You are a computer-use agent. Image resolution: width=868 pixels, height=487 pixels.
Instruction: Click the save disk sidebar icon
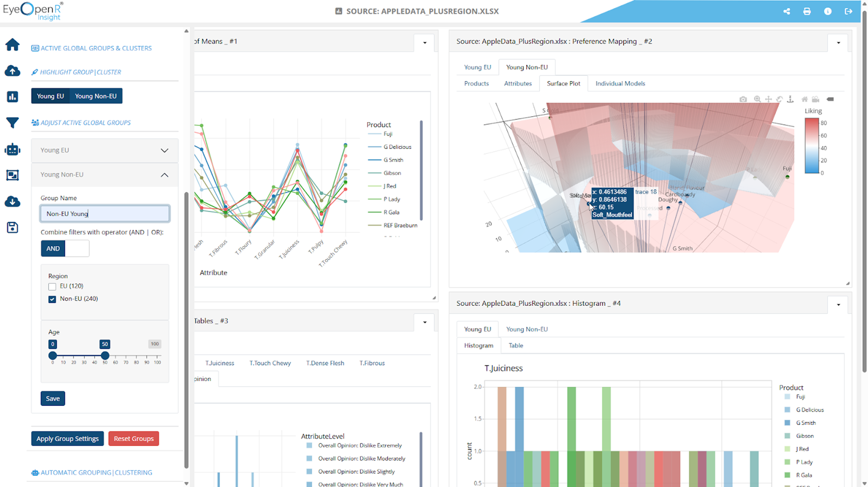(12, 228)
